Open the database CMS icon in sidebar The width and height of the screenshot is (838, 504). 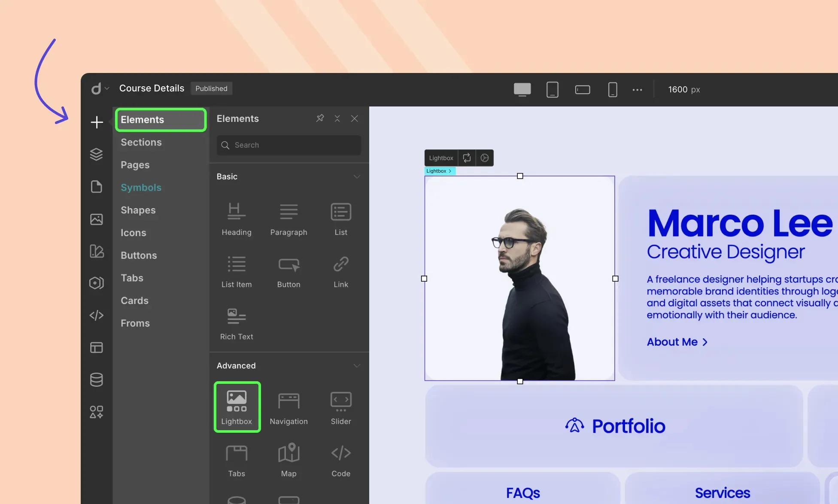click(97, 380)
